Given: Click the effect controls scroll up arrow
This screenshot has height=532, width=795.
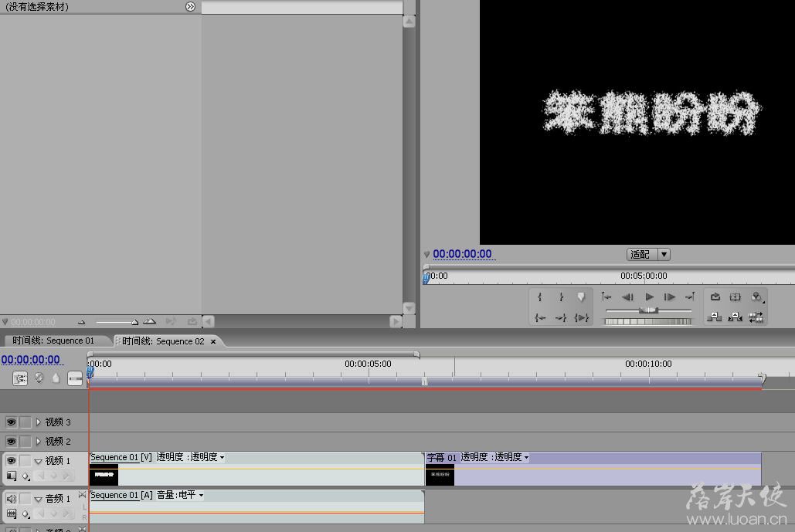Looking at the screenshot, I should 409,22.
